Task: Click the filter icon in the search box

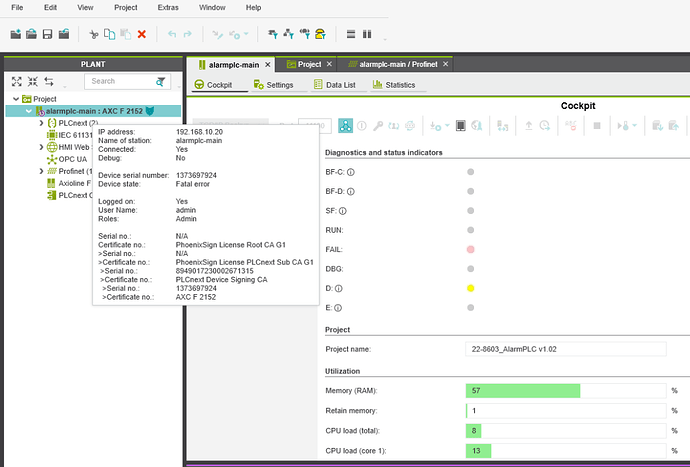Action: click(161, 81)
